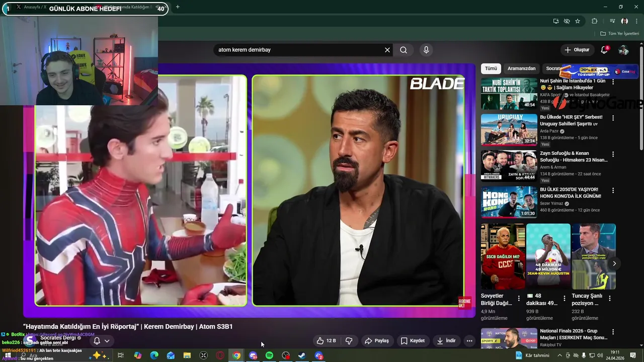Open National Finals 2026 video title

point(574,334)
